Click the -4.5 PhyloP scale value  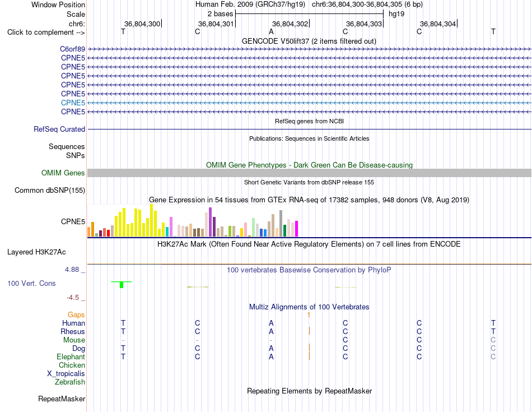[x=73, y=298]
